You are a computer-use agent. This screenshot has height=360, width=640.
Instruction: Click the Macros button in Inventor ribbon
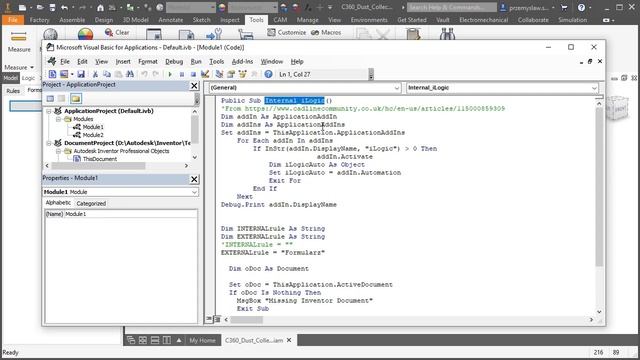pos(326,32)
